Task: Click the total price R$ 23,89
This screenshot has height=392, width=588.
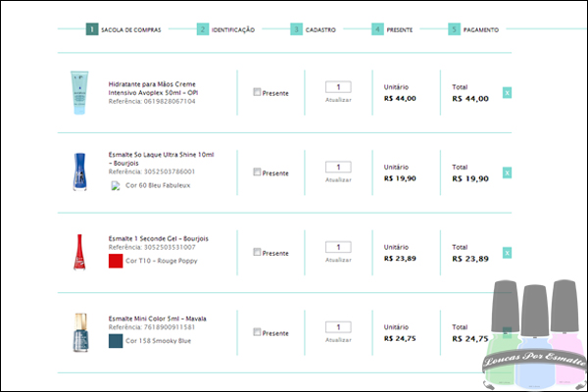Action: pos(470,259)
